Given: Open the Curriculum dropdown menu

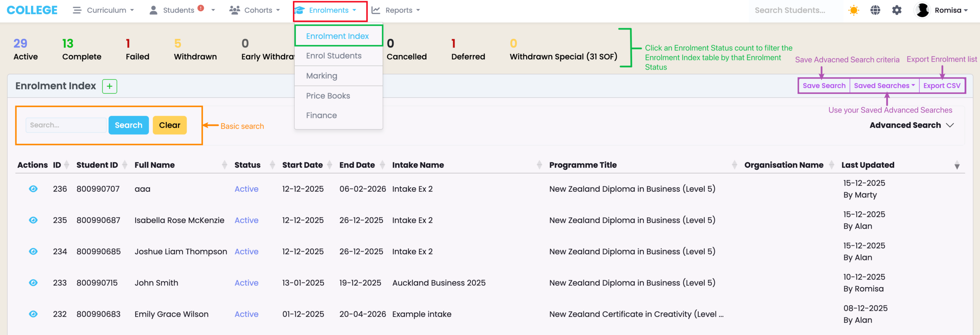Looking at the screenshot, I should 104,10.
